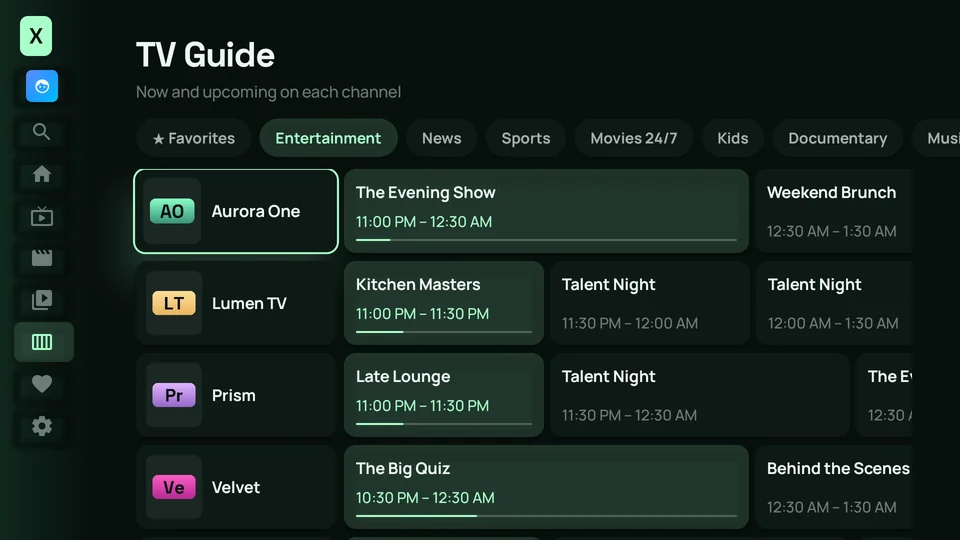Click the 'Now and upcoming on each channel' subtitle
Viewport: 960px width, 540px height.
pos(268,92)
